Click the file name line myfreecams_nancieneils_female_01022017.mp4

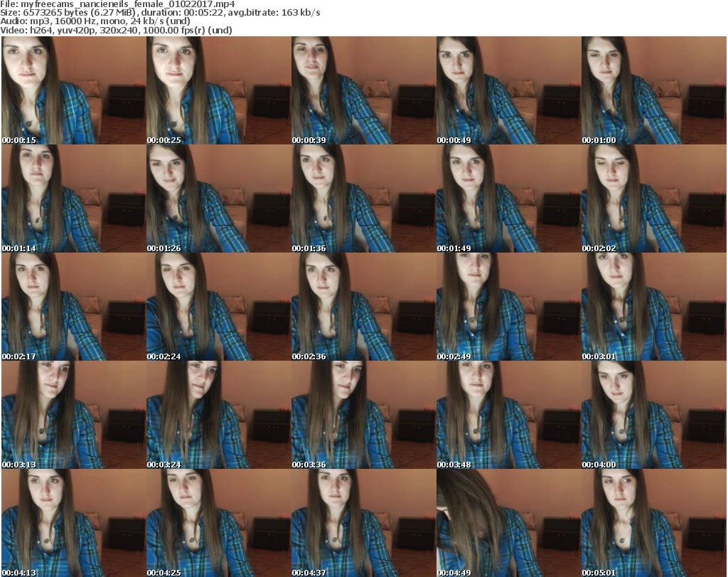coord(117,4)
